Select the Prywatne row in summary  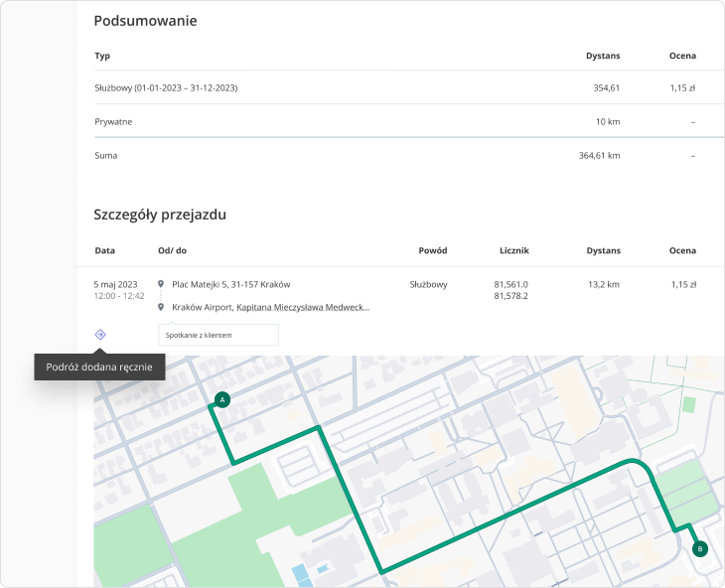click(x=113, y=121)
